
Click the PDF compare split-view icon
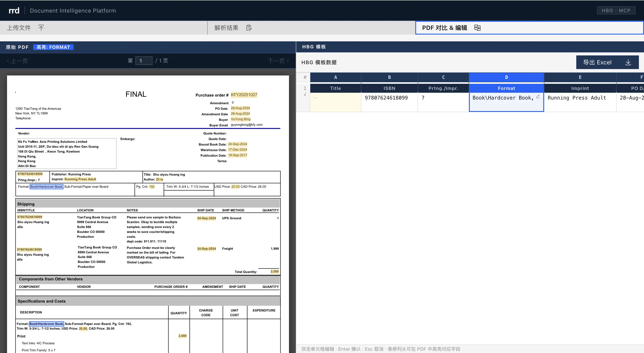477,28
